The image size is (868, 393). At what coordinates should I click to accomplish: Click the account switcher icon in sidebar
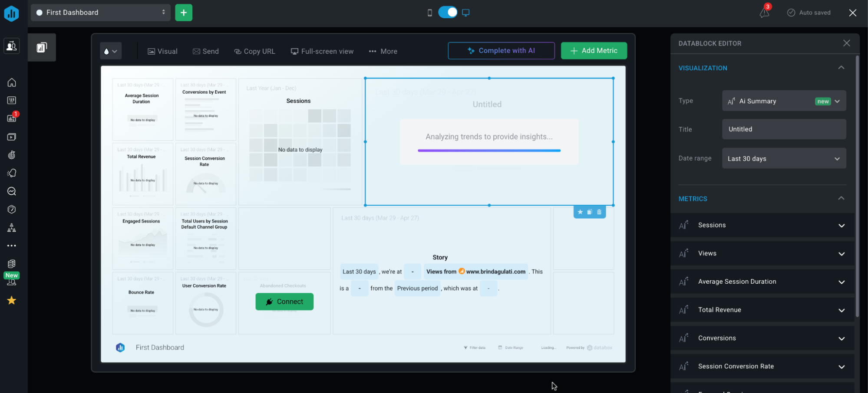(x=12, y=46)
